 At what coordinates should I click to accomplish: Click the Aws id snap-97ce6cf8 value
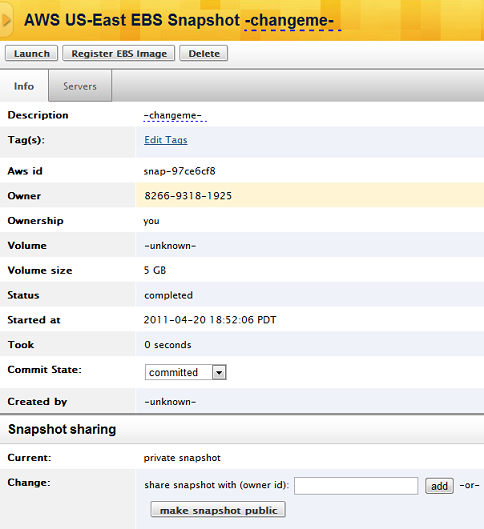179,171
